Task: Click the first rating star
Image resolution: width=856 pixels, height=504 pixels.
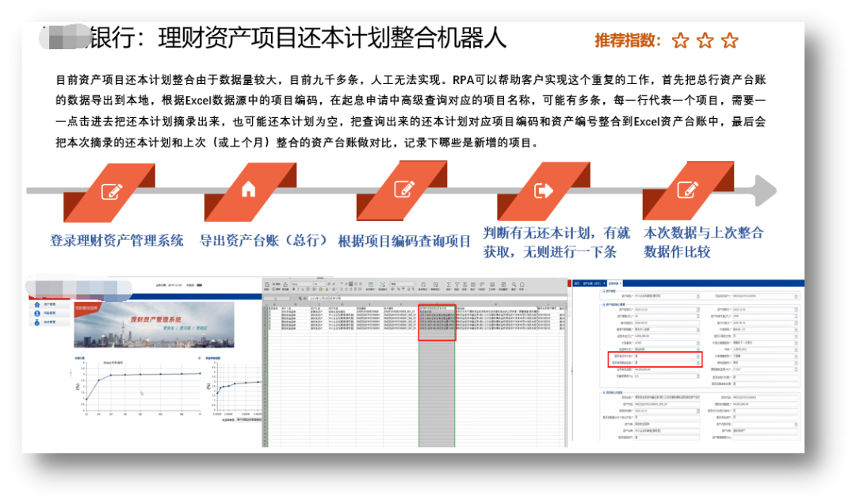Action: [x=680, y=40]
